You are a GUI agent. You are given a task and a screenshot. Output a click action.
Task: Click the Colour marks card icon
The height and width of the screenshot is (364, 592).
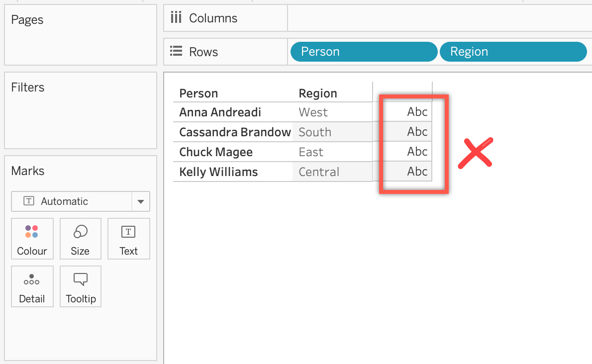[32, 232]
